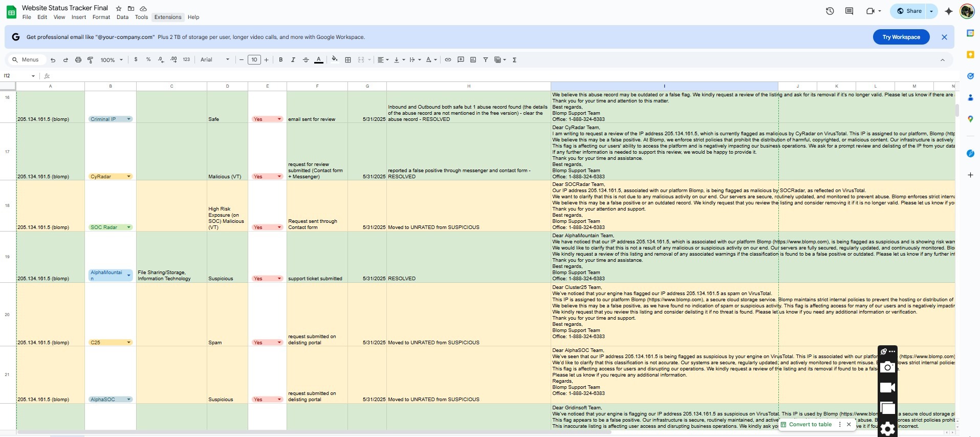
Task: Open the Edit menu
Action: (42, 17)
